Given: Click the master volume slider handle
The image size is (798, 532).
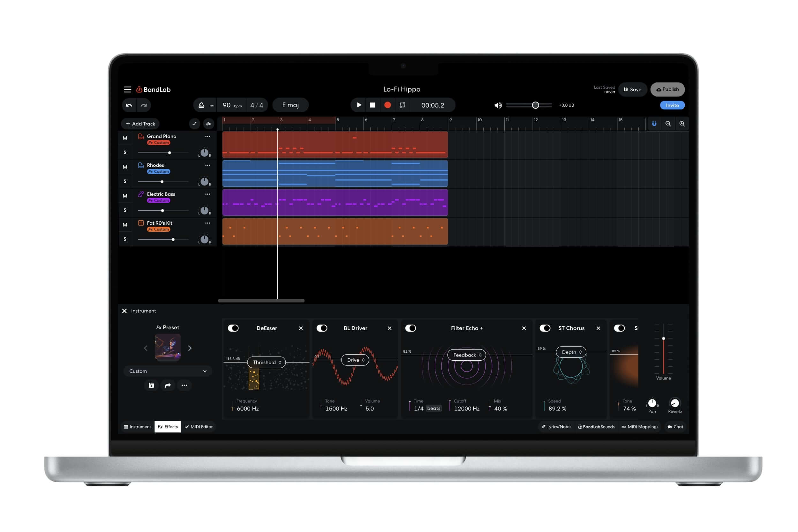Looking at the screenshot, I should [535, 105].
